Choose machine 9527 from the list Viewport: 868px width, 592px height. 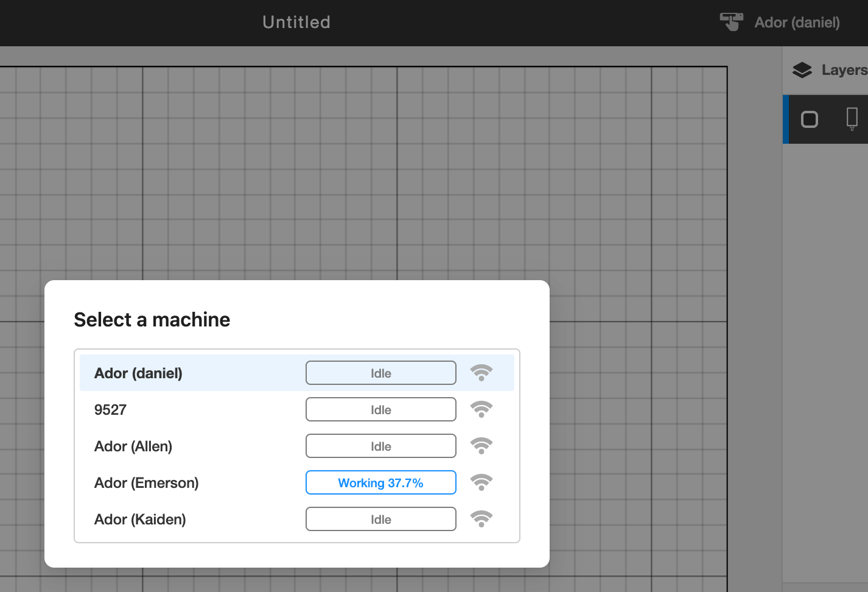(297, 409)
